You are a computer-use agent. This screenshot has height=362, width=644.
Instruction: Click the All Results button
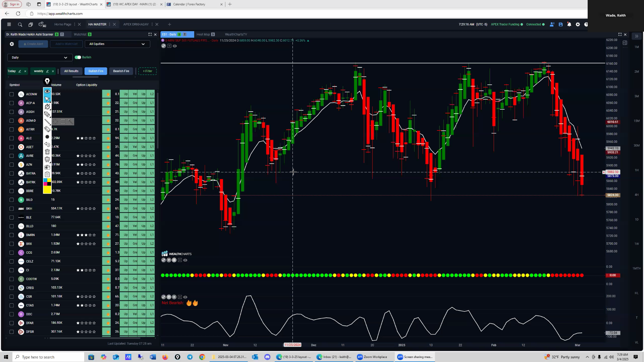coord(71,71)
